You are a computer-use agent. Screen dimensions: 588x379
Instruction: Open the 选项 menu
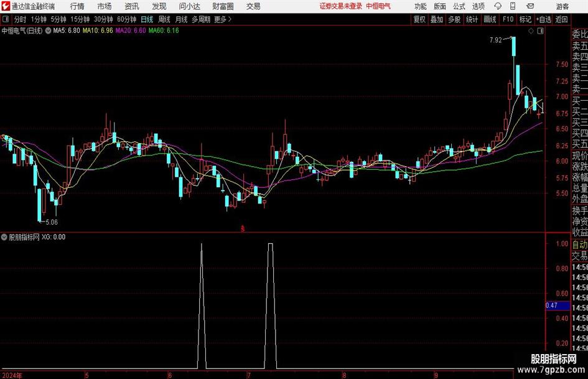click(478, 6)
